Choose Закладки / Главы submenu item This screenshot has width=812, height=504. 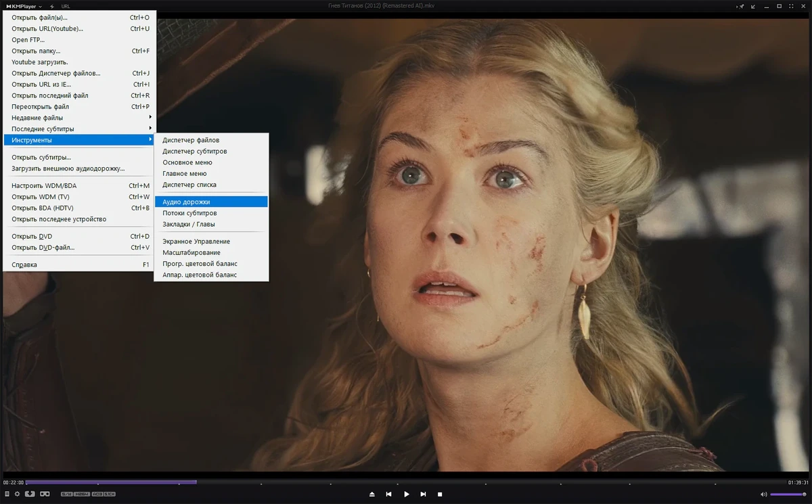[x=211, y=224]
